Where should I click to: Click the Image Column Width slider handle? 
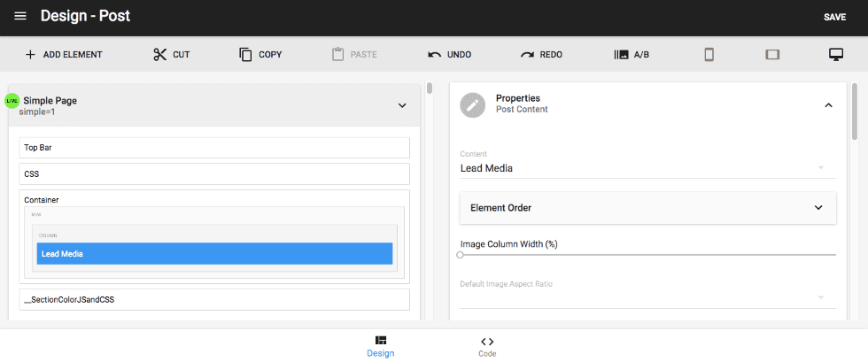pyautogui.click(x=461, y=255)
